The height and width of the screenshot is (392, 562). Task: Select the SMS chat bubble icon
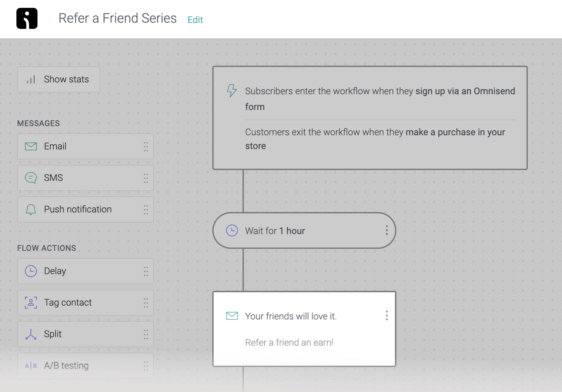[31, 178]
